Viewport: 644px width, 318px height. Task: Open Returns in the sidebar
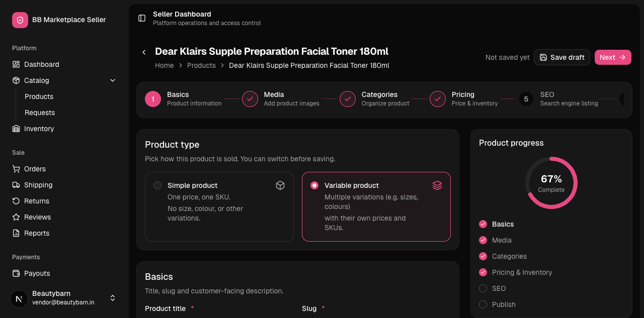(64, 201)
